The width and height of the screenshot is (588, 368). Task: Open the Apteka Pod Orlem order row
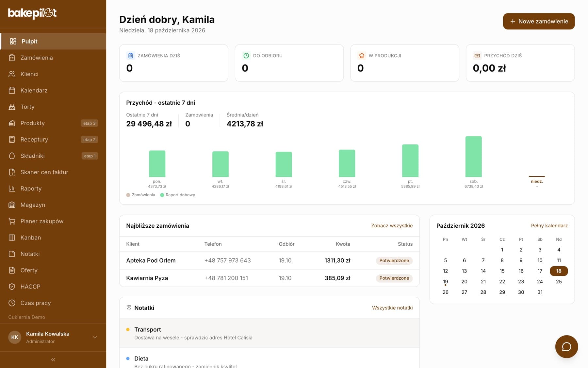[269, 260]
